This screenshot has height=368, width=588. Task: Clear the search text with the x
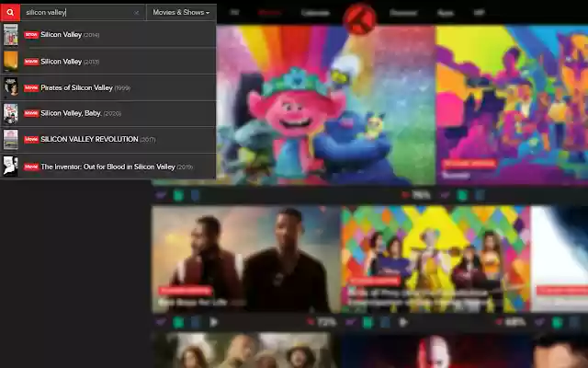coord(137,13)
